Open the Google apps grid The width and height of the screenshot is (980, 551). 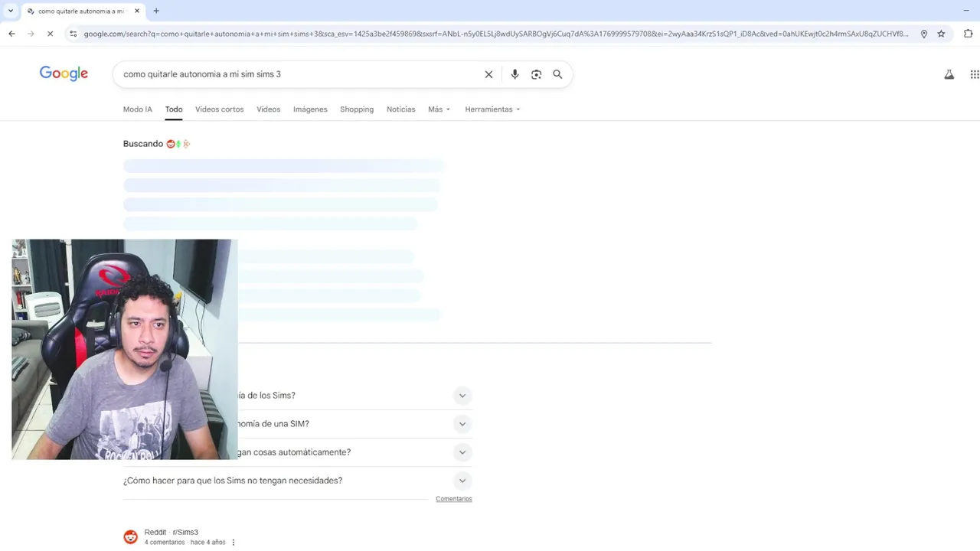[x=975, y=74]
